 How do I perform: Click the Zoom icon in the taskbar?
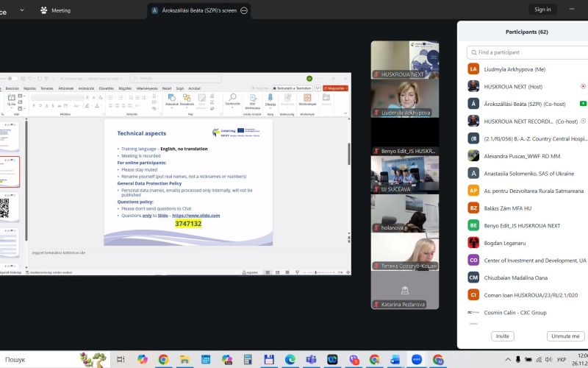tap(417, 360)
